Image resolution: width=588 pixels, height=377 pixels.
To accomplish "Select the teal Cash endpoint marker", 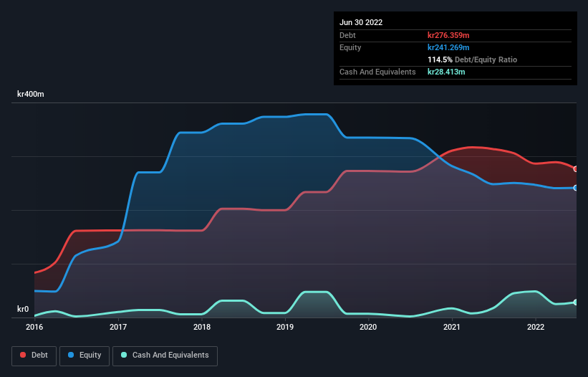I will coord(576,302).
